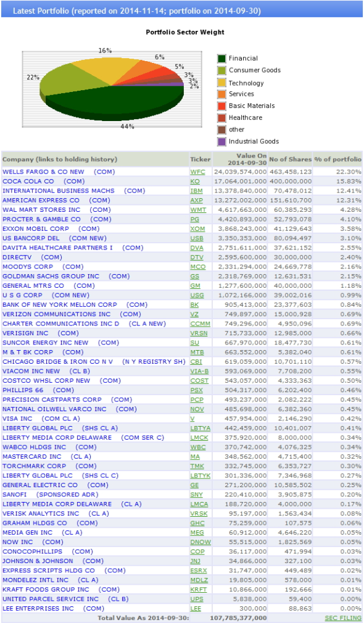Click the DTV ticker link
The height and width of the screenshot is (623, 364).
point(196,257)
